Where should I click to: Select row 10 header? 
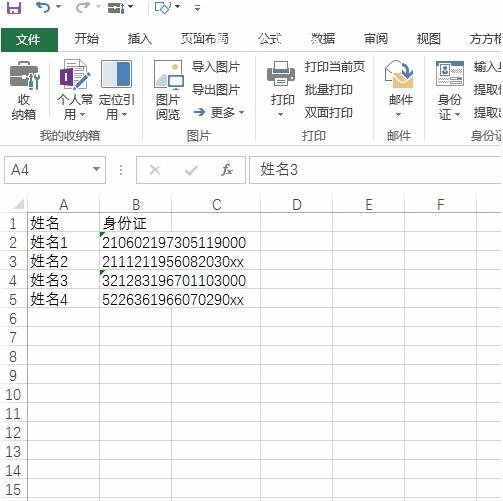coord(13,394)
